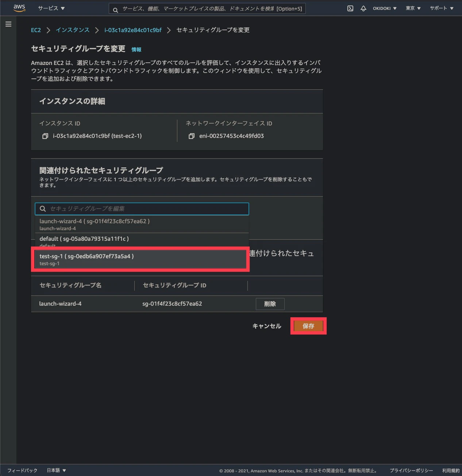This screenshot has width=462, height=476.
Task: Select the sg-01f4f23c8cf57ea62 table cell
Action: point(172,304)
